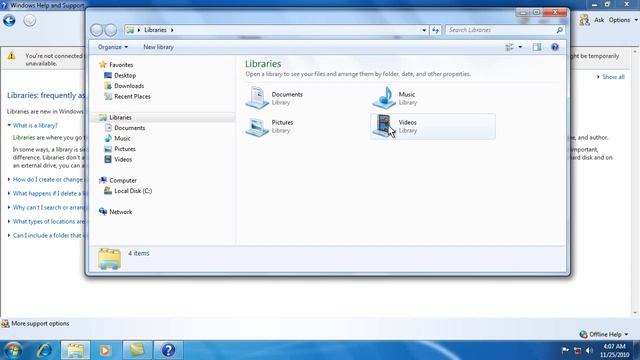Click the volume speaker tray icon

coord(589,350)
